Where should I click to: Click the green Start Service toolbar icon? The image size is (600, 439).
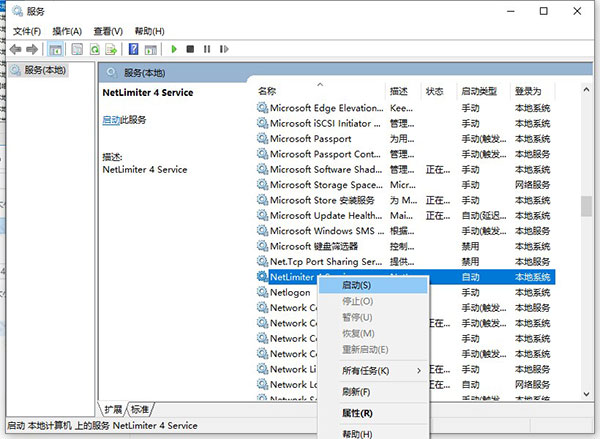tap(174, 49)
